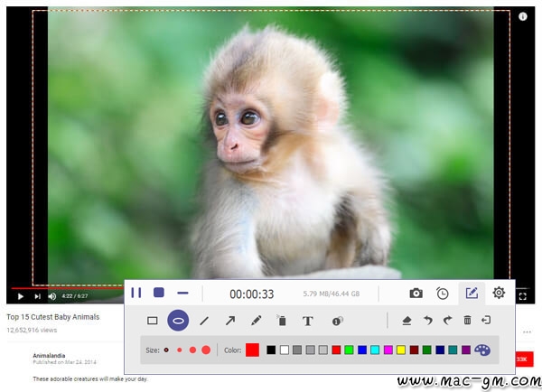Minimize the recording toolbar with the dash icon
Viewport: 542px width, 392px height.
click(x=182, y=293)
